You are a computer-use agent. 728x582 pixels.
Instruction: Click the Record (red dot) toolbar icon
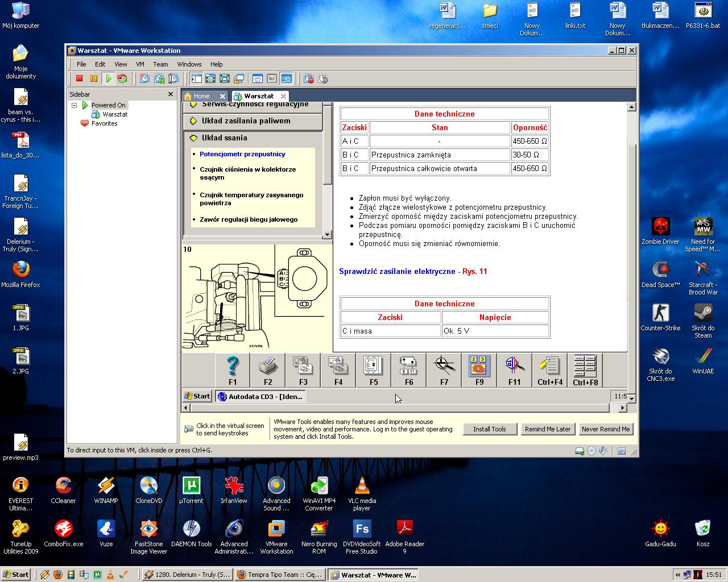tap(309, 78)
